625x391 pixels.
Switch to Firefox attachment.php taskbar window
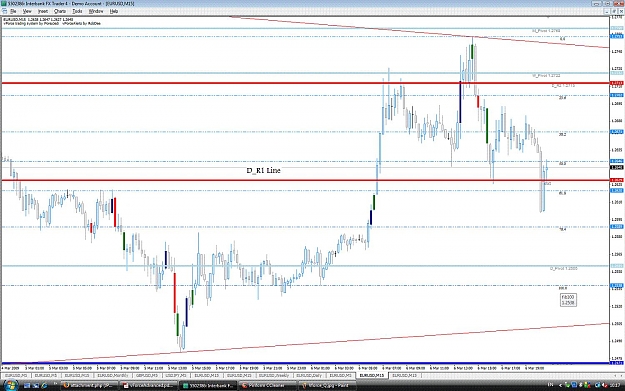pos(90,385)
